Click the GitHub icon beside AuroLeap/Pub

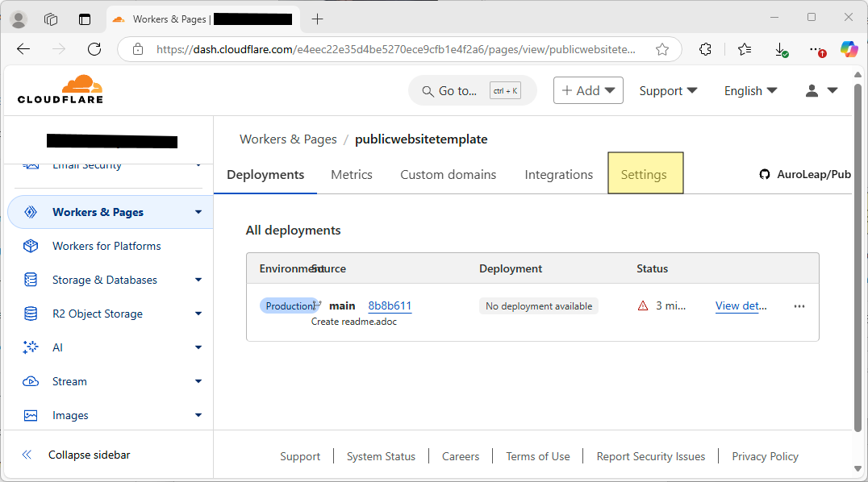pos(764,173)
